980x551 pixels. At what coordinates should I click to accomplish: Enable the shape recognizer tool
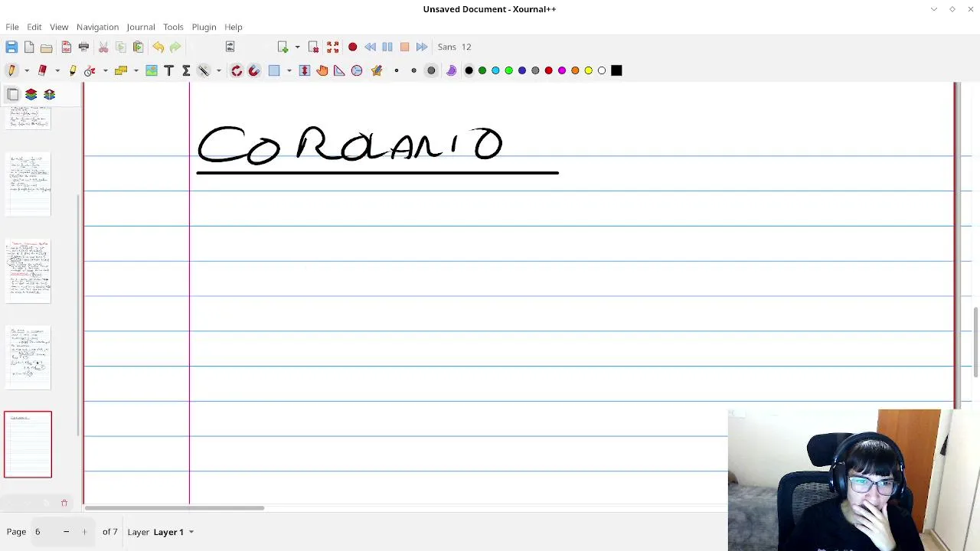pyautogui.click(x=90, y=70)
